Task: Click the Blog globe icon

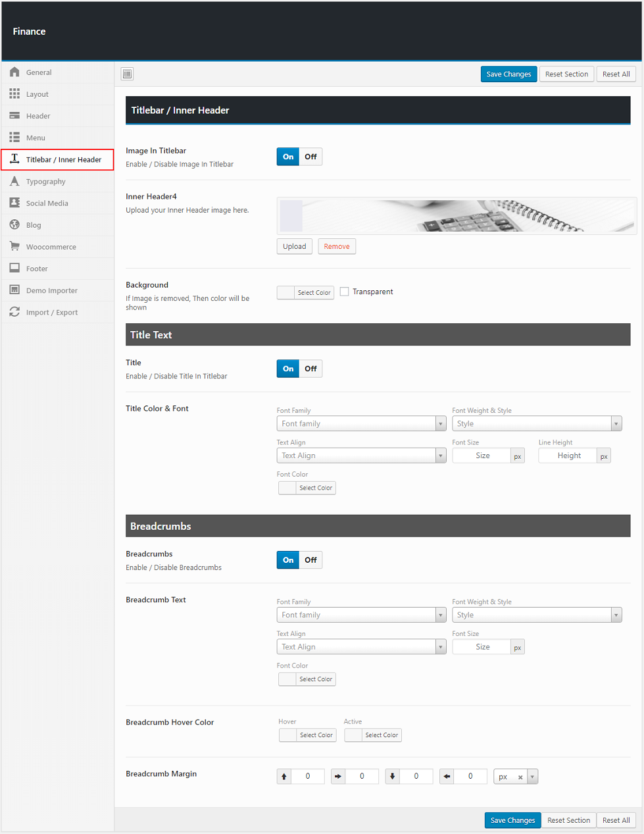Action: pos(14,225)
